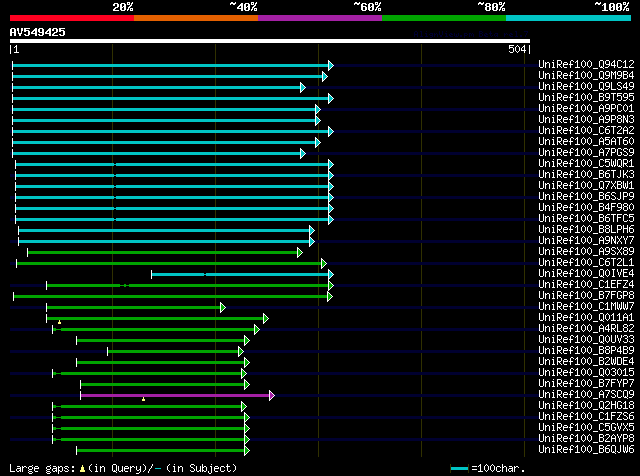
Task: Click the UniRef100_A7SCQ9 label
Action: click(x=586, y=395)
